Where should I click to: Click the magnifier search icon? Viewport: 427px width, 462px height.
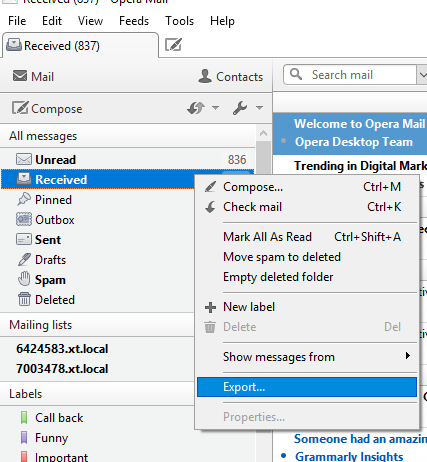296,74
